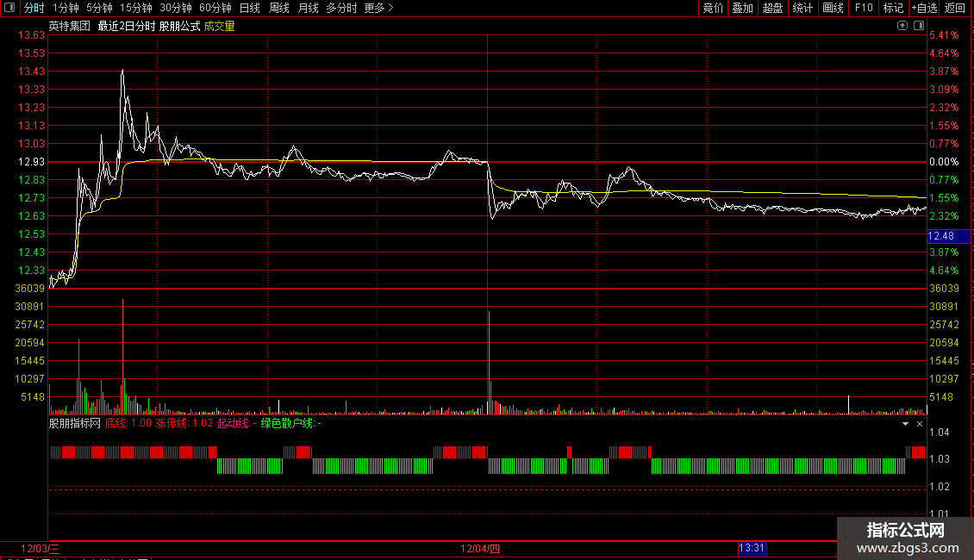Click the 股朋公式 formula label
This screenshot has height=560, width=974.
coord(179,26)
